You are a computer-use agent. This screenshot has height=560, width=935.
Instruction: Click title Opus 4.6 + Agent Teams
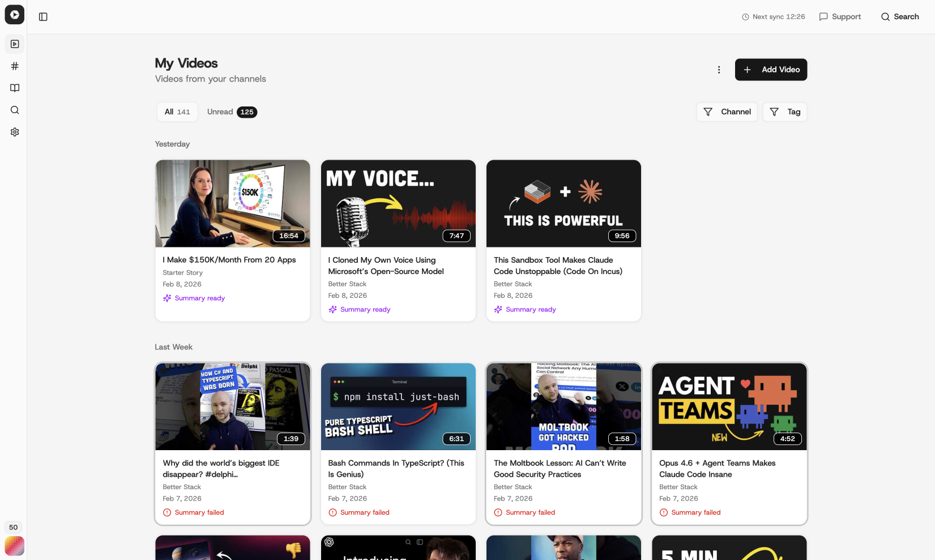(x=717, y=469)
